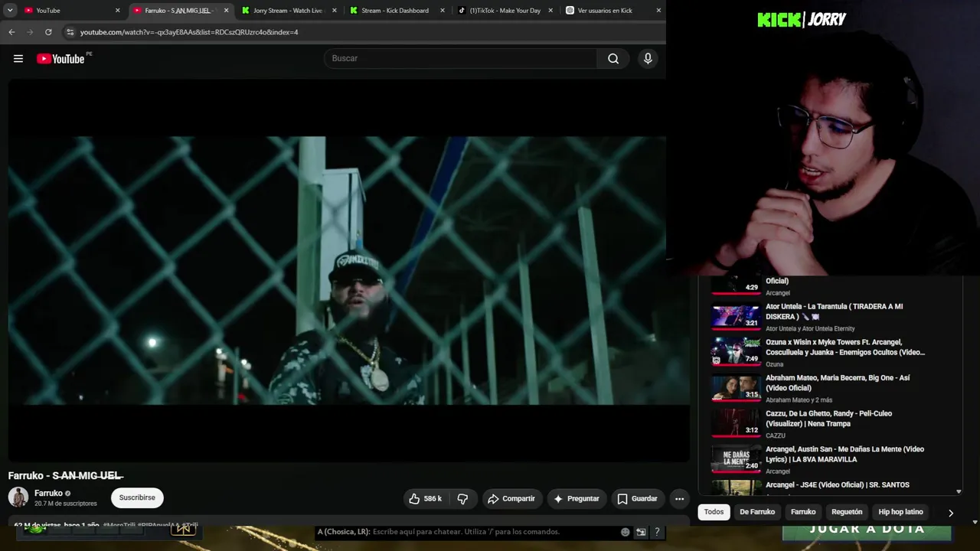Show more filter chips with right chevron
Screen dimensions: 980x551
[951, 513]
